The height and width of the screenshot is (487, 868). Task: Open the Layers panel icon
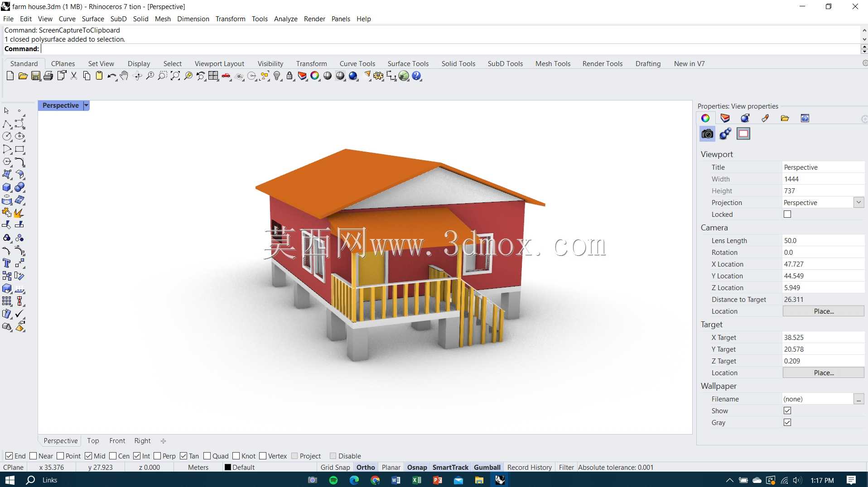coord(725,118)
